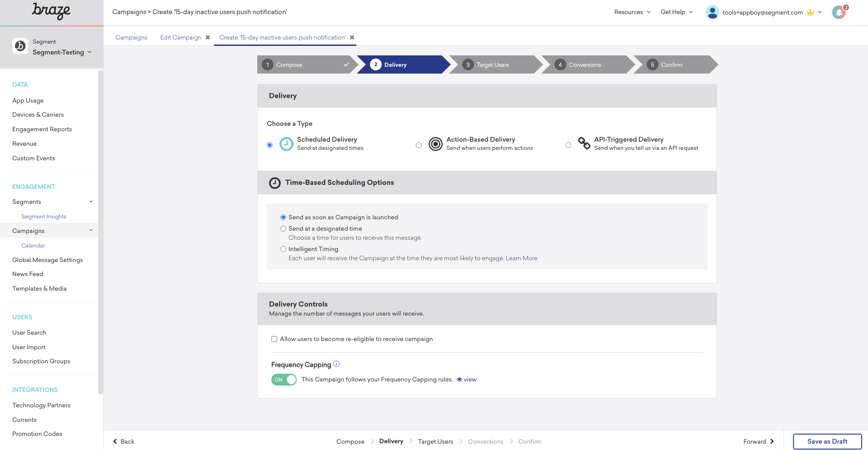The image size is (868, 450).
Task: Click the view frequency capping rules link
Action: click(470, 380)
